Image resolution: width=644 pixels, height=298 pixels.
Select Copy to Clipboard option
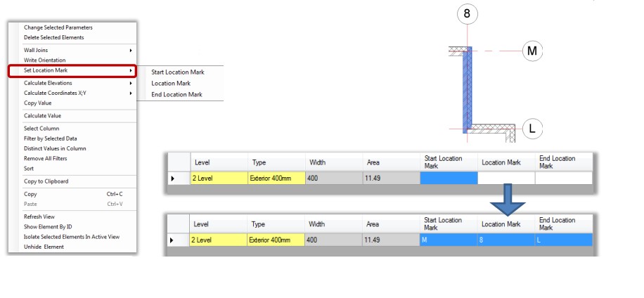[x=46, y=181]
